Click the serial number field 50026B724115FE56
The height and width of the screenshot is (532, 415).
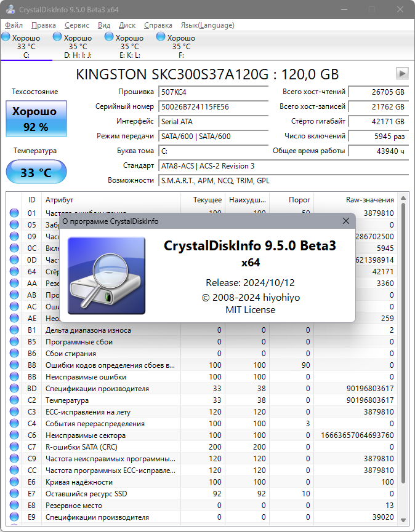pyautogui.click(x=213, y=107)
